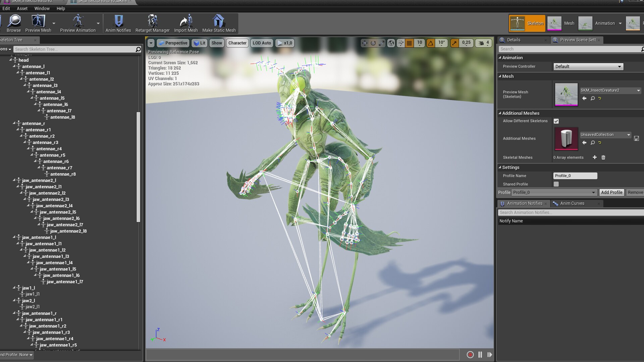Click the Character viewport button
The height and width of the screenshot is (362, 644).
pos(237,43)
